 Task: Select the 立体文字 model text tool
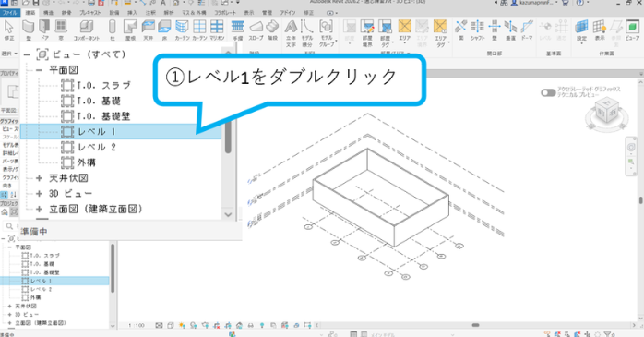pos(291,33)
